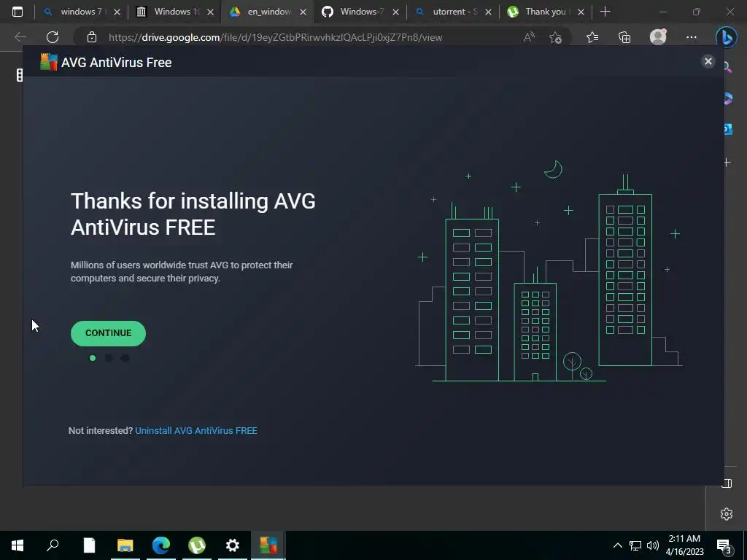Image resolution: width=747 pixels, height=560 pixels.
Task: Activate the Read aloud icon
Action: click(x=529, y=37)
